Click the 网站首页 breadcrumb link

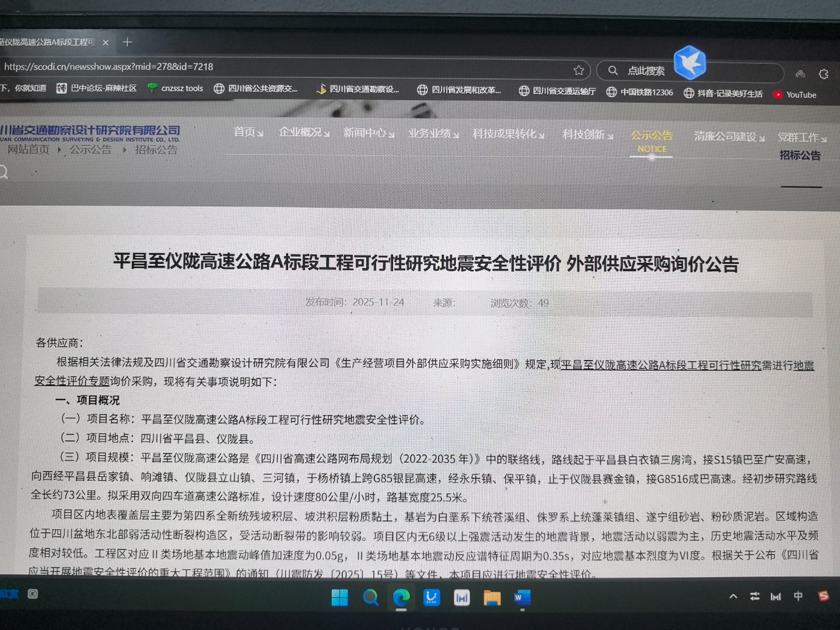pyautogui.click(x=28, y=149)
